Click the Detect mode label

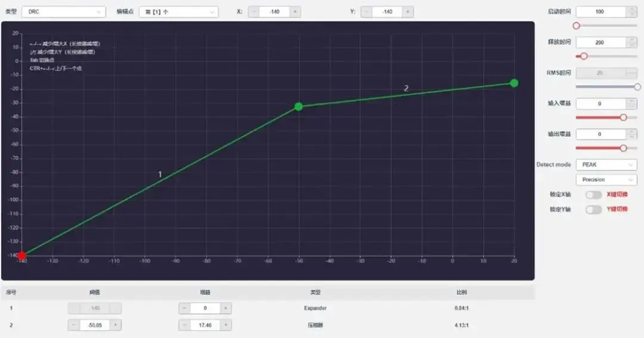(x=553, y=164)
